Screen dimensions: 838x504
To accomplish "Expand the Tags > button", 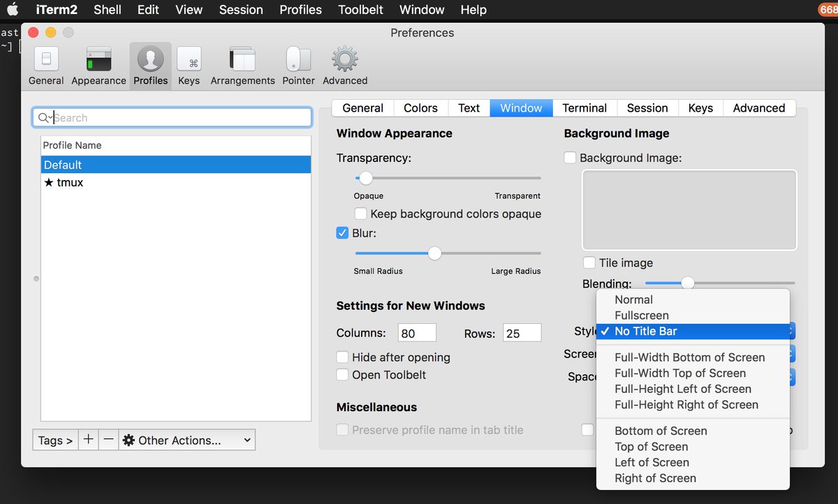I will [x=55, y=440].
